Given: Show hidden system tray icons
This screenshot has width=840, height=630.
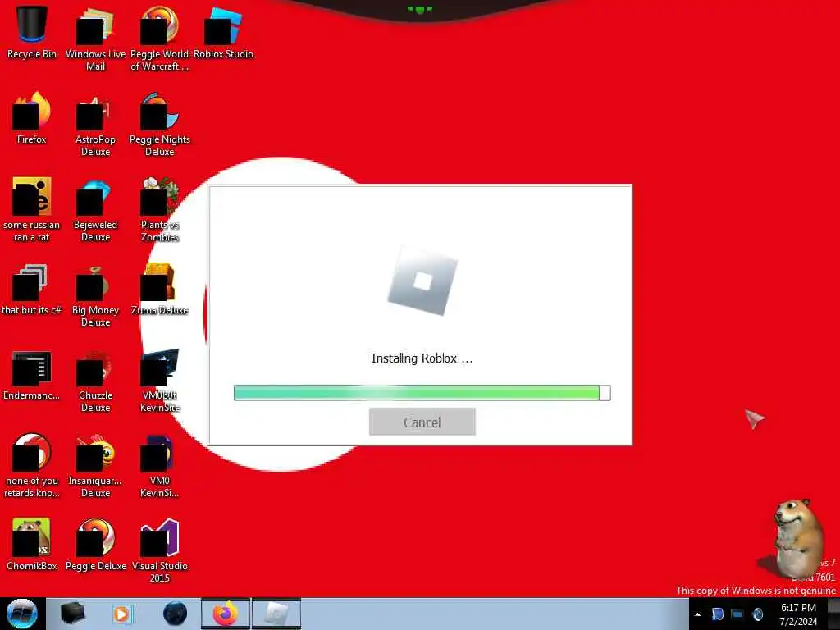Looking at the screenshot, I should [x=697, y=614].
